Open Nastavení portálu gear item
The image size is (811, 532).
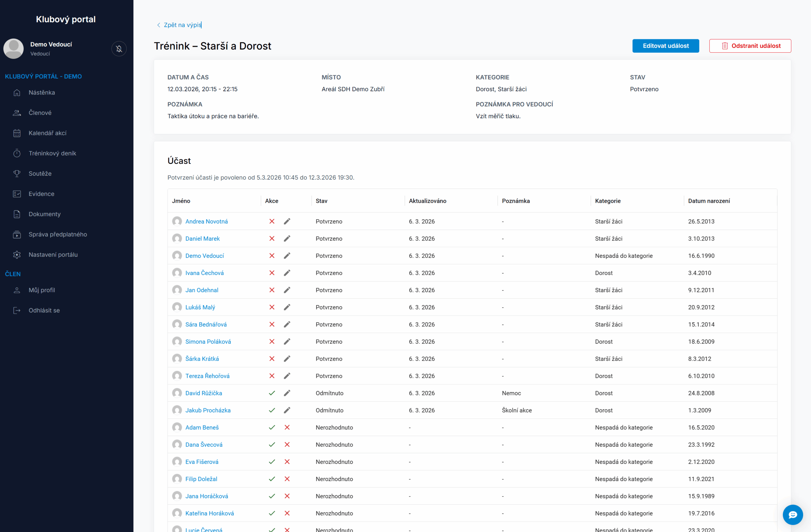point(53,254)
